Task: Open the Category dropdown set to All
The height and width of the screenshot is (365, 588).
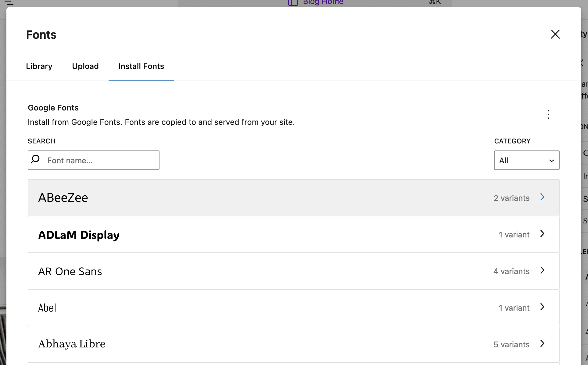Action: (x=526, y=160)
